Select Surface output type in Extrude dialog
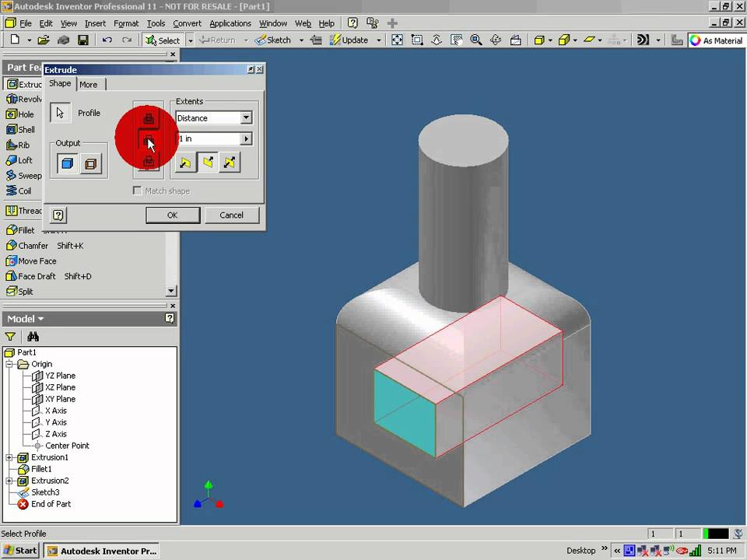 click(91, 163)
